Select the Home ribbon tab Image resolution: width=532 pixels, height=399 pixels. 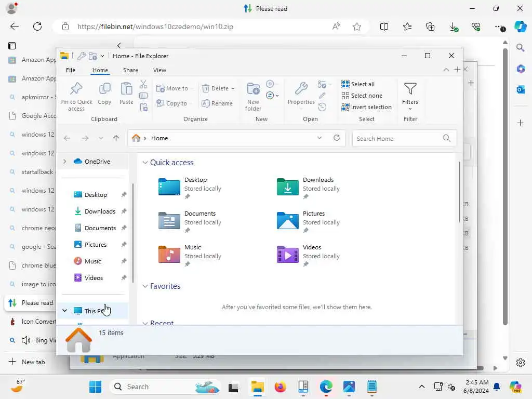tap(100, 70)
